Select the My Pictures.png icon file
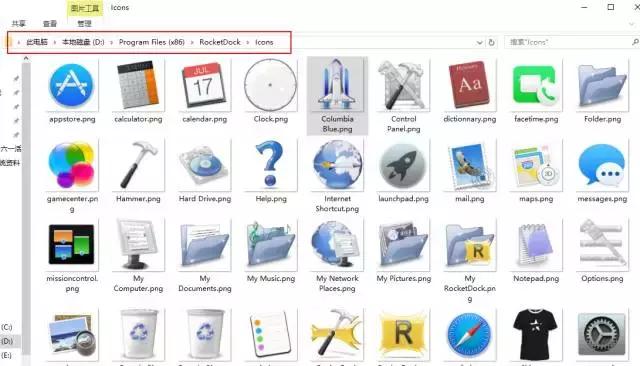Image resolution: width=640 pixels, height=366 pixels. pos(403,251)
